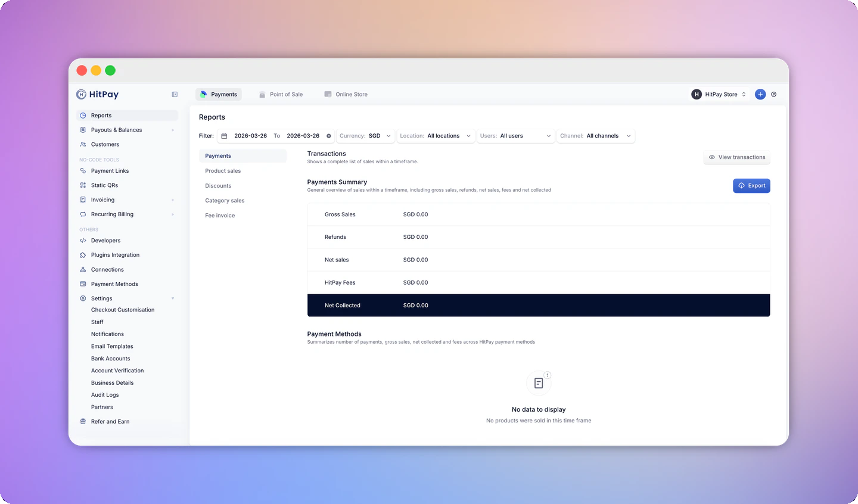Click the Invoicing document icon
The width and height of the screenshot is (858, 504).
83,200
